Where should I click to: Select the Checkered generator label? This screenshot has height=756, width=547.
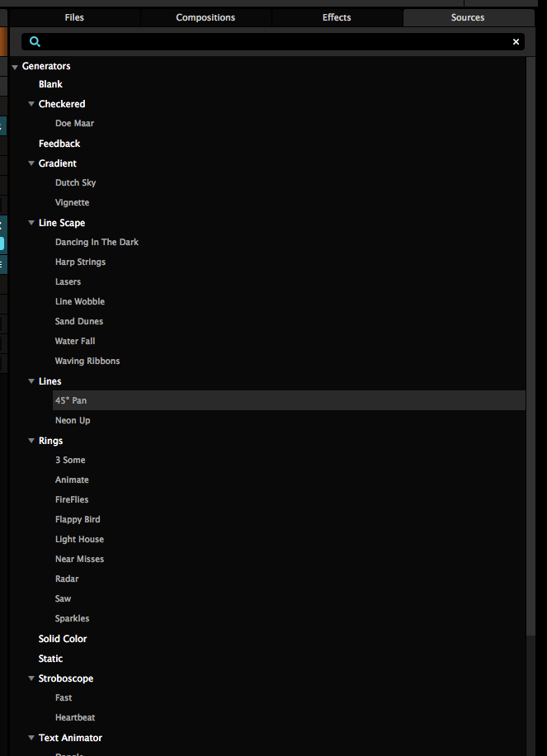point(62,104)
